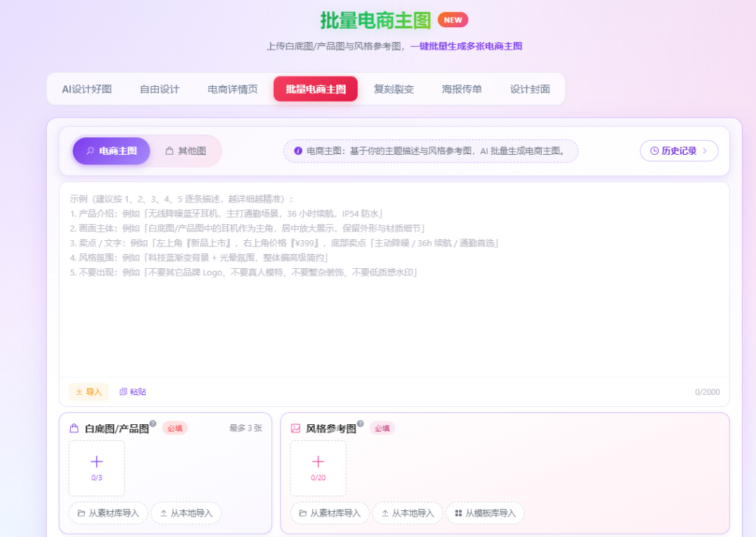Screen dimensions: 756x537
Task: Switch to the 设计封面 tab
Action: (x=530, y=89)
